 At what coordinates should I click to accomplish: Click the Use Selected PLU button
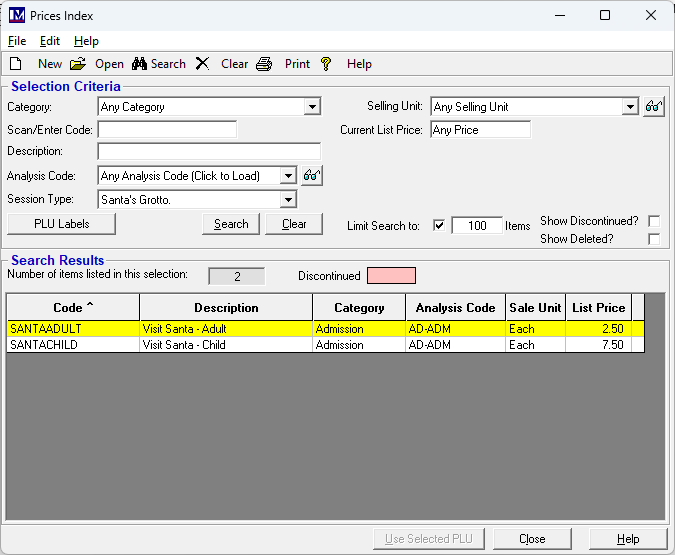coord(429,539)
